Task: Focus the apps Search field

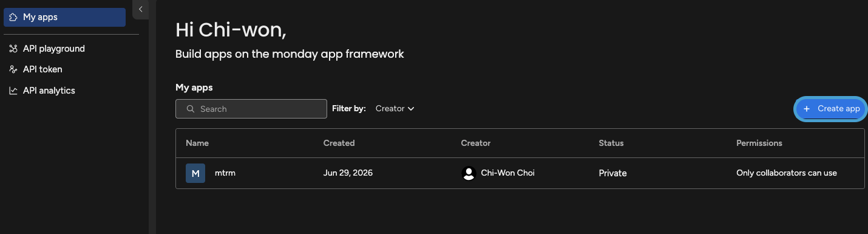Action: click(251, 109)
